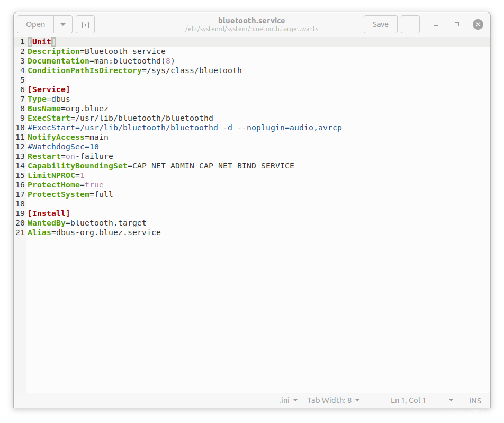Click the Documentation=man:bluetoothd(8) line

coord(101,61)
